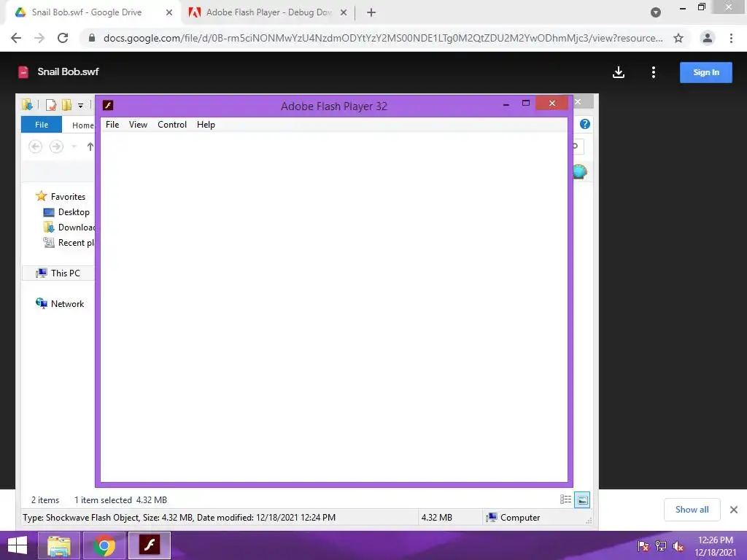747x560 pixels.
Task: Click the Chrome tab search dropdown arrow
Action: click(x=656, y=13)
